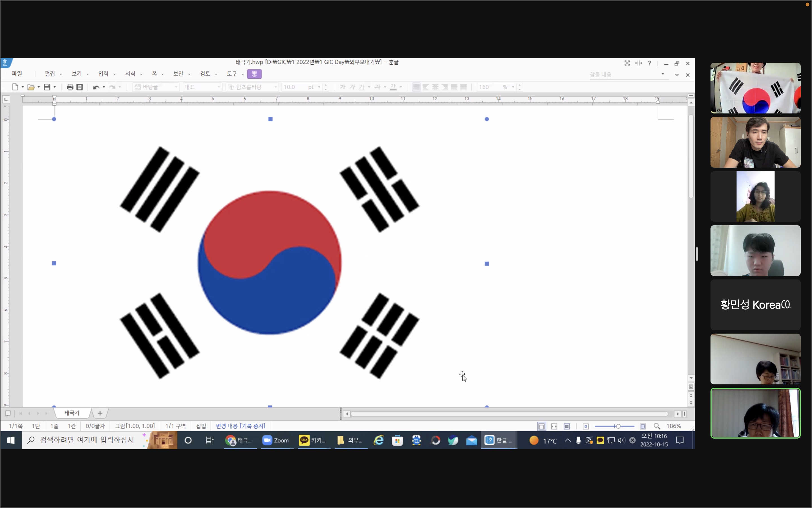Click the magnifier zoom icon in status bar

click(x=657, y=426)
